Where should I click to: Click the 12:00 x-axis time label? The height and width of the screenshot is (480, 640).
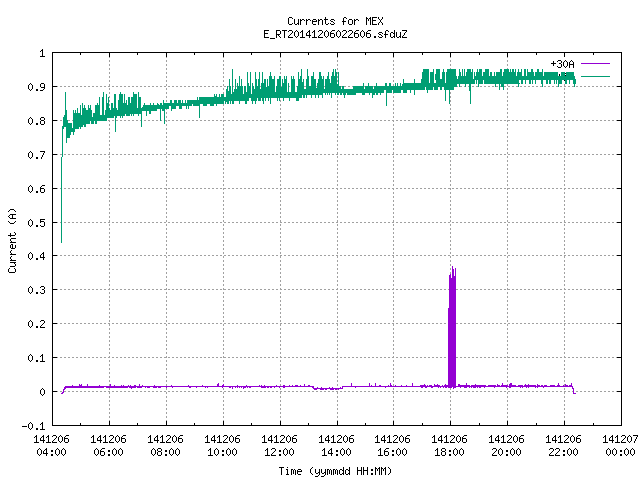(279, 452)
